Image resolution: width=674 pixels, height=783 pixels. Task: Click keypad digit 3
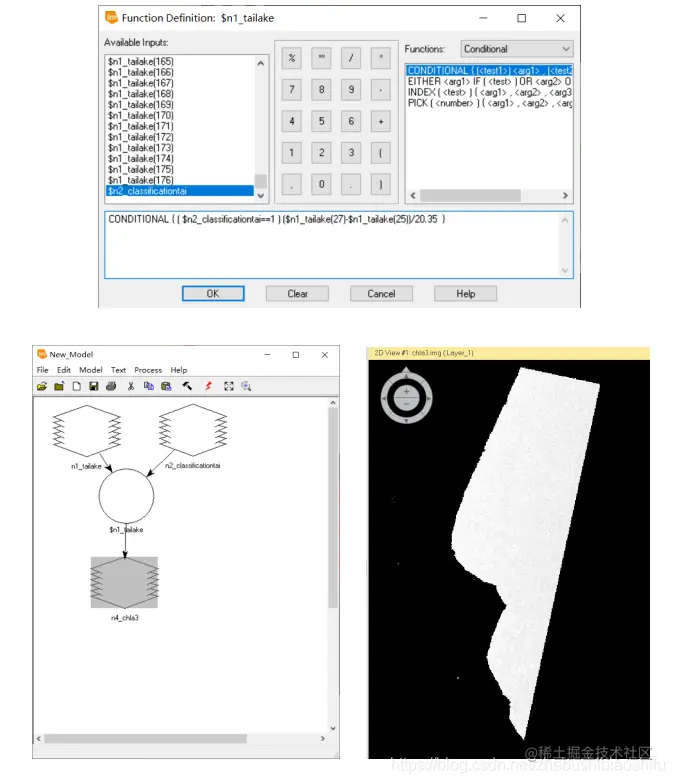[351, 153]
